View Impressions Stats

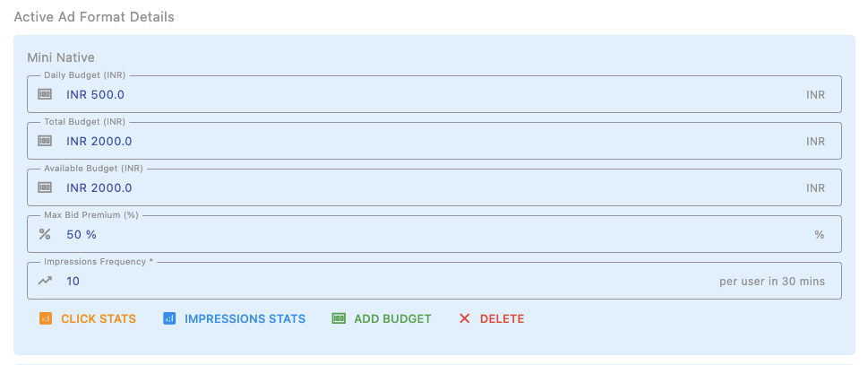click(245, 318)
